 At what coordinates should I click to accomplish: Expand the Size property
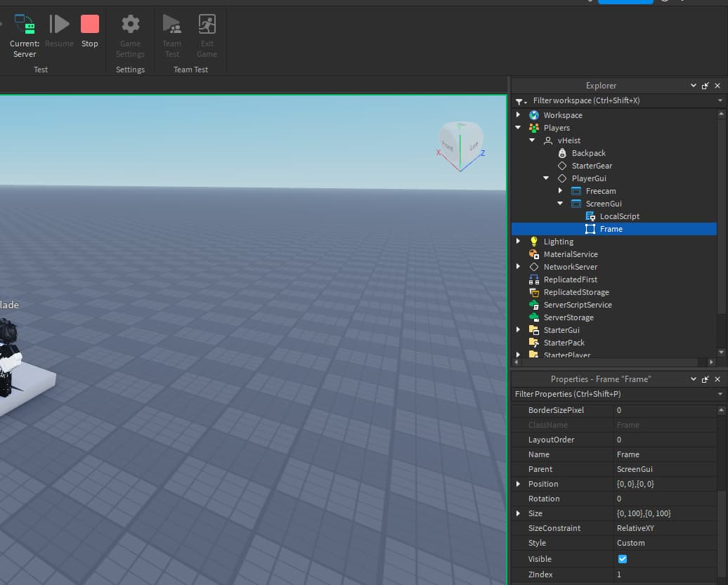(519, 513)
